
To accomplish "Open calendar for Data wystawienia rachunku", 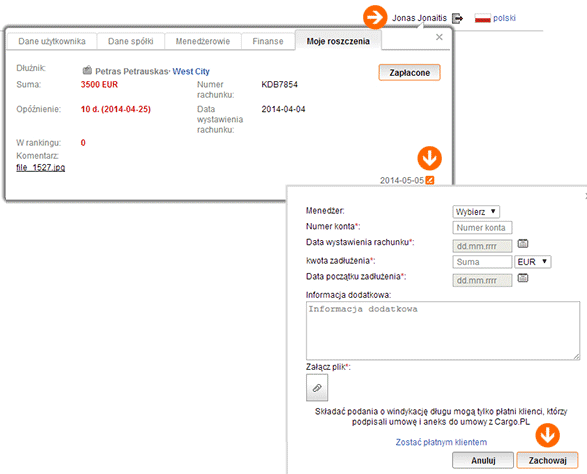I will [523, 244].
